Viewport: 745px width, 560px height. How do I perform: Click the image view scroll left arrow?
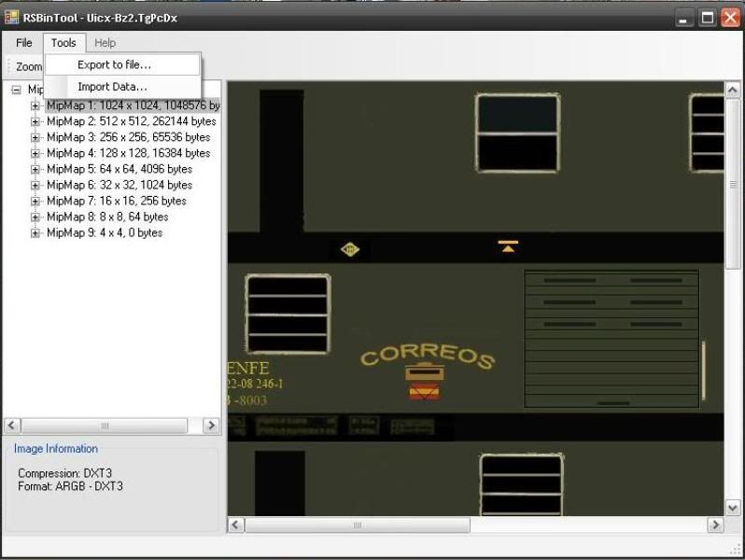pyautogui.click(x=235, y=525)
